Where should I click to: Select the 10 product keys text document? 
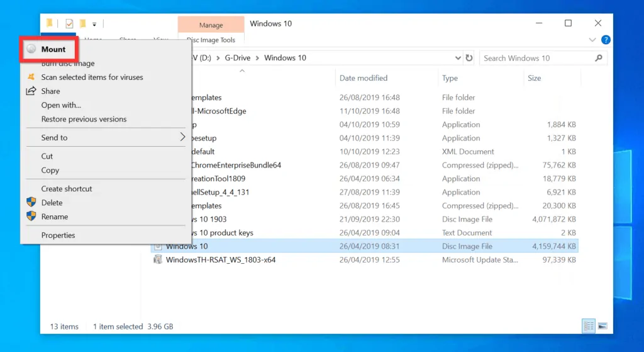coord(222,233)
